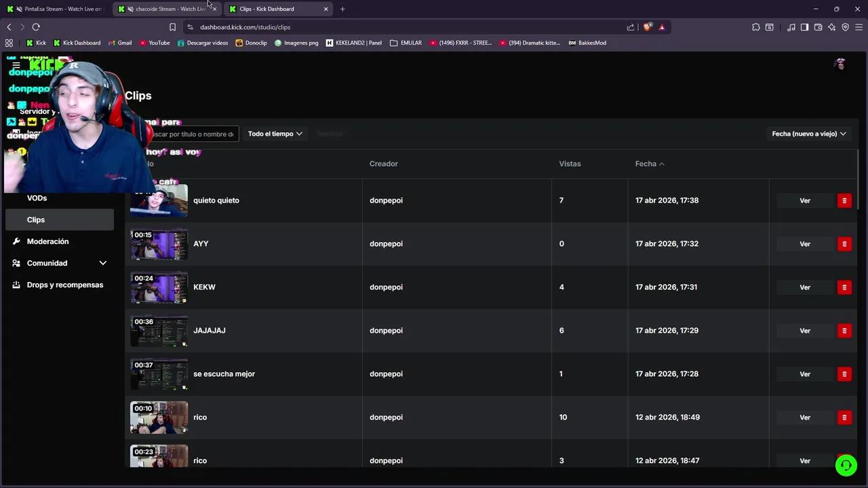
Task: Bookmark this page with the bookmark icon
Action: pyautogui.click(x=172, y=27)
